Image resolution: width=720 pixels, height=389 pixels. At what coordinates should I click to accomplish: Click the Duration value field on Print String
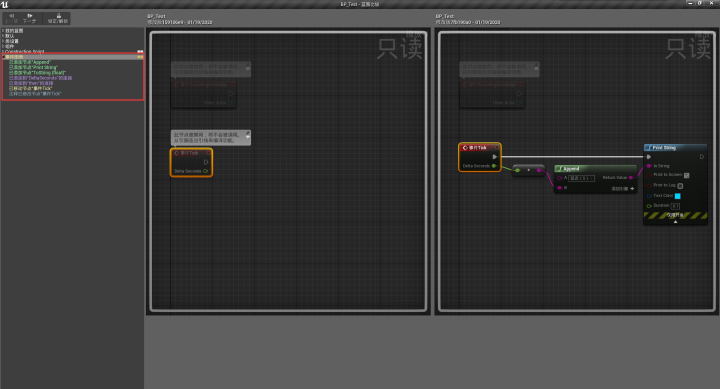675,206
